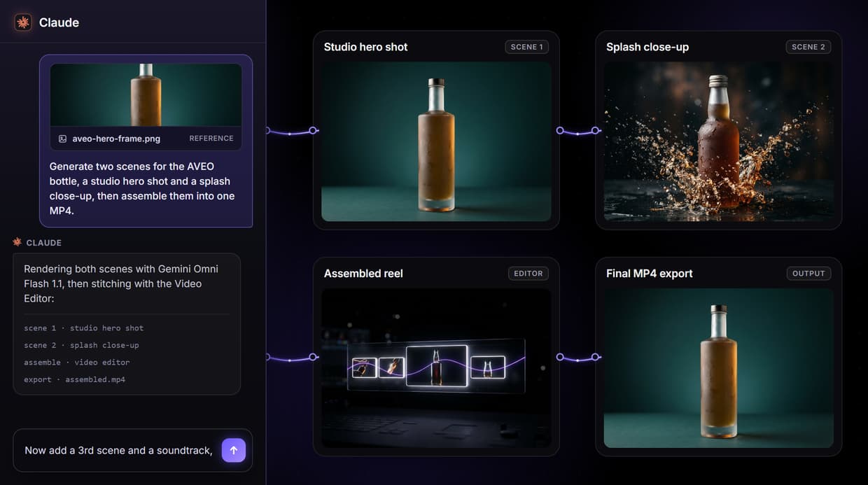
Task: Open the Splash close-up preview image
Action: click(x=719, y=141)
